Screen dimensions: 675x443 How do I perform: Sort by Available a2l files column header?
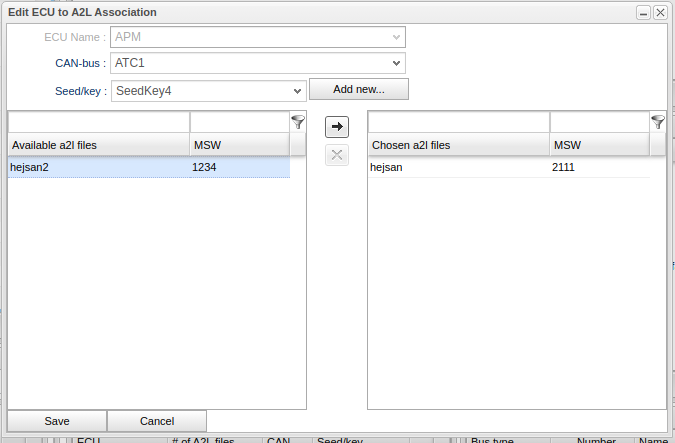tap(98, 145)
